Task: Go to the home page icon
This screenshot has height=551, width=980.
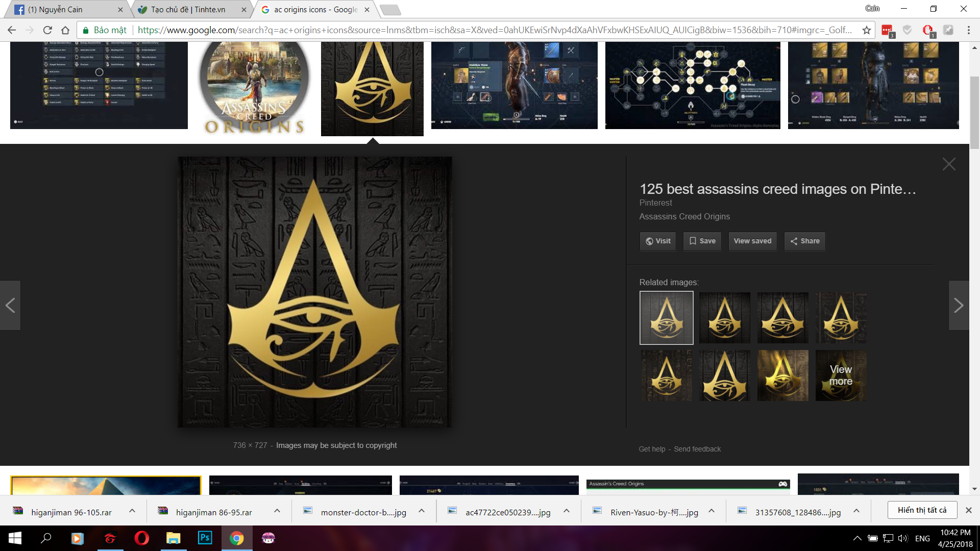Action: point(65,30)
